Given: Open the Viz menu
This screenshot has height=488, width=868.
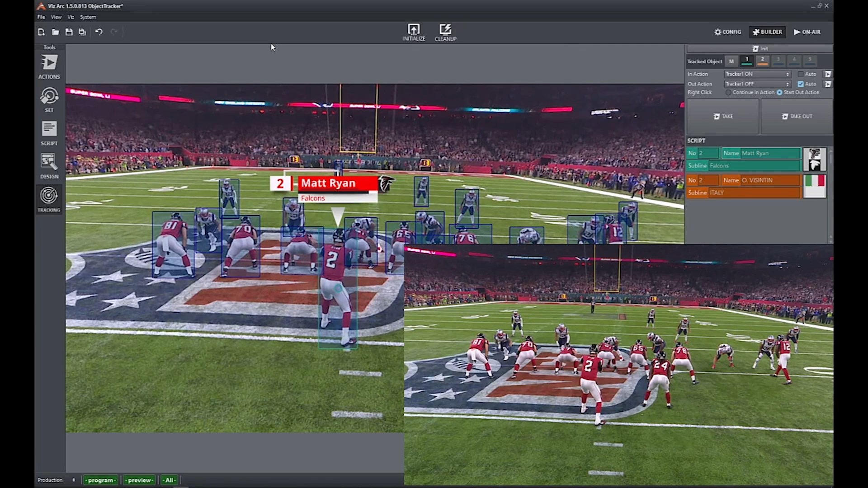Looking at the screenshot, I should coord(71,17).
